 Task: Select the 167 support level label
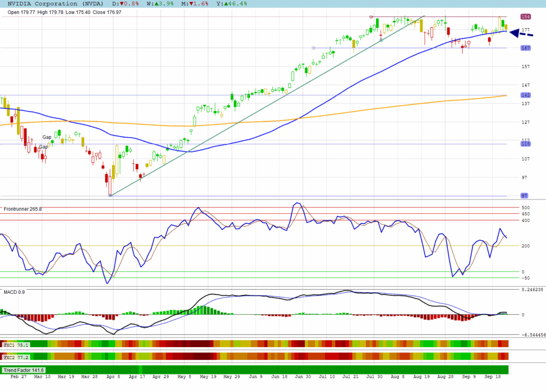pos(525,48)
